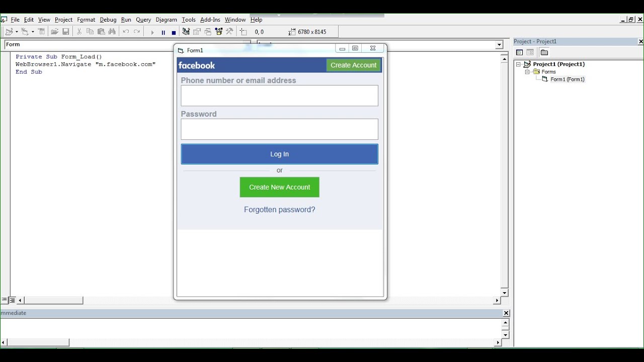644x362 pixels.
Task: Click the Paste toolbar icon
Action: (x=101, y=32)
